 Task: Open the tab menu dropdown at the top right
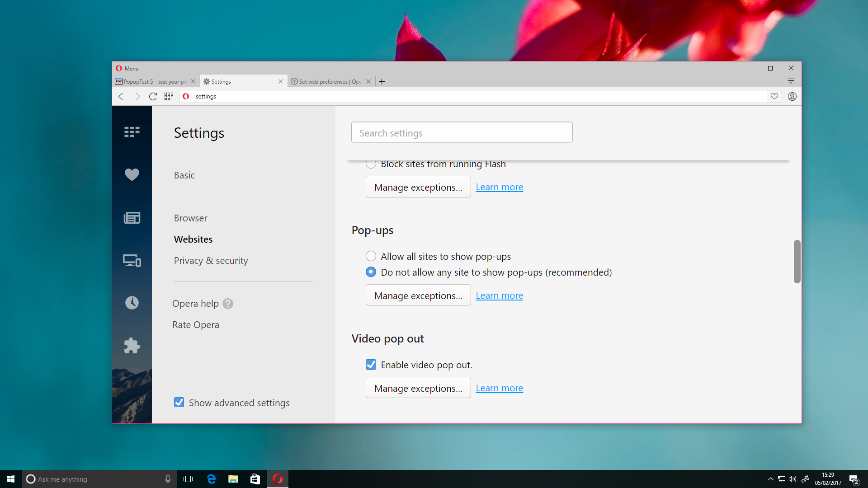(x=791, y=81)
